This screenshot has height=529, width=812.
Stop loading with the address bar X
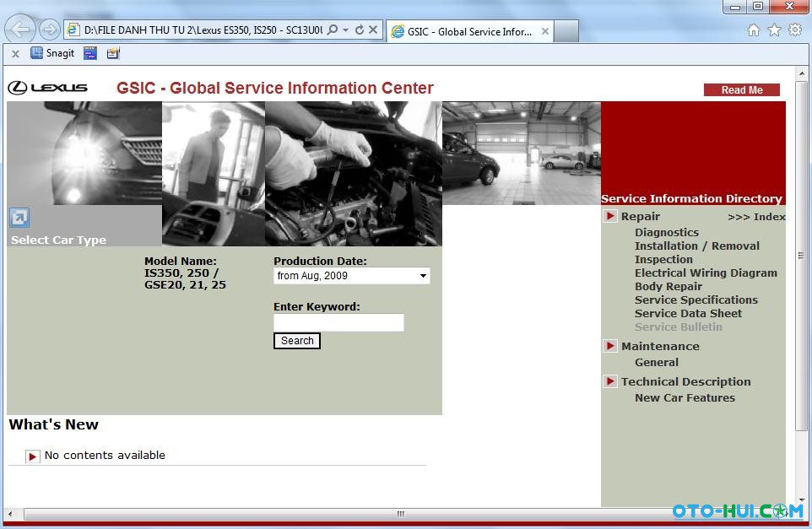click(x=373, y=30)
